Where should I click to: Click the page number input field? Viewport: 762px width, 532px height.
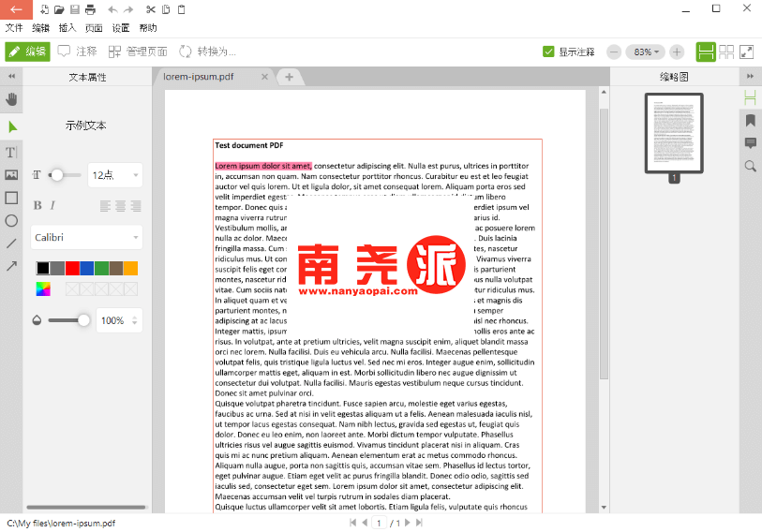click(379, 523)
